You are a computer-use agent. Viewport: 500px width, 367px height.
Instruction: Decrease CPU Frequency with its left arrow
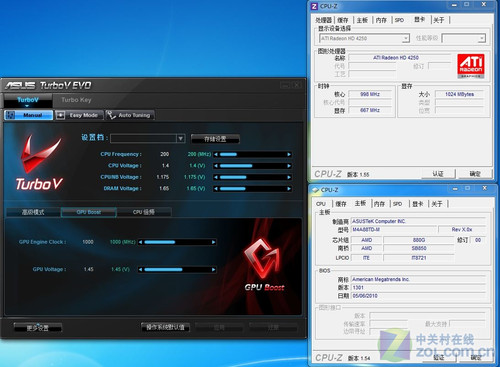[216, 154]
